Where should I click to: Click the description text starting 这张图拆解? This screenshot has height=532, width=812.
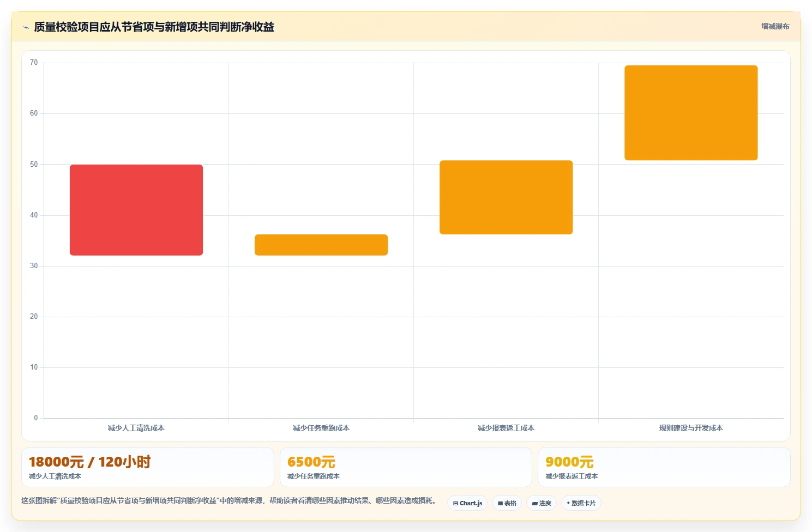pos(228,500)
